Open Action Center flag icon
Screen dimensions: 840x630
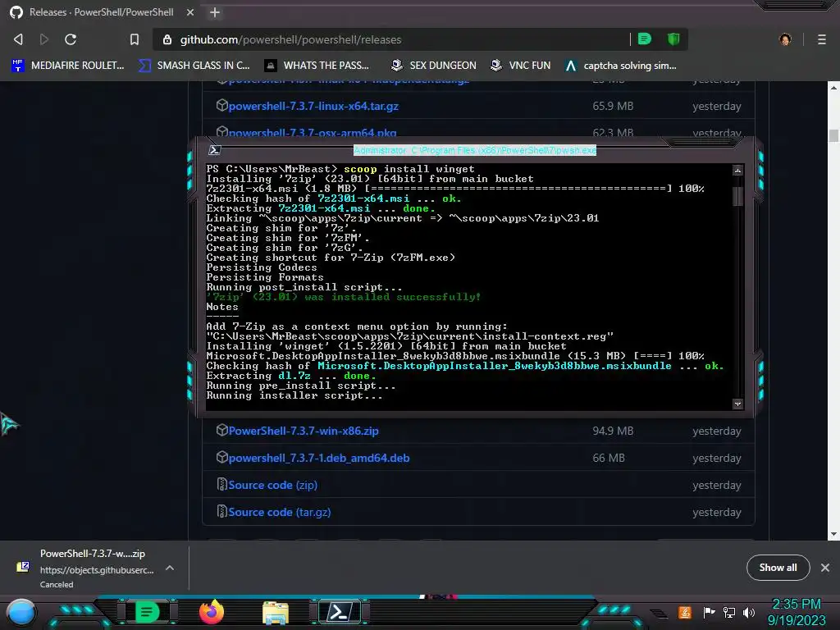[709, 612]
